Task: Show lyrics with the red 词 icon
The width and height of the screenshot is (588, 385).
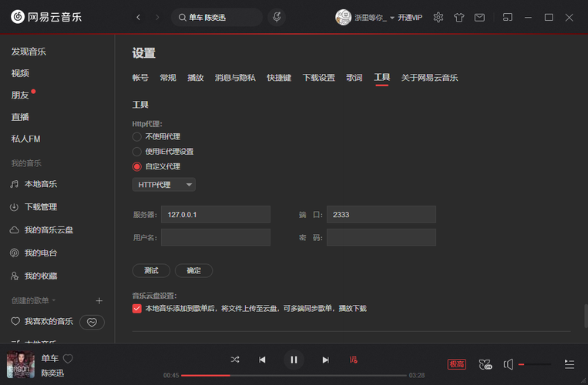Action: coord(353,360)
